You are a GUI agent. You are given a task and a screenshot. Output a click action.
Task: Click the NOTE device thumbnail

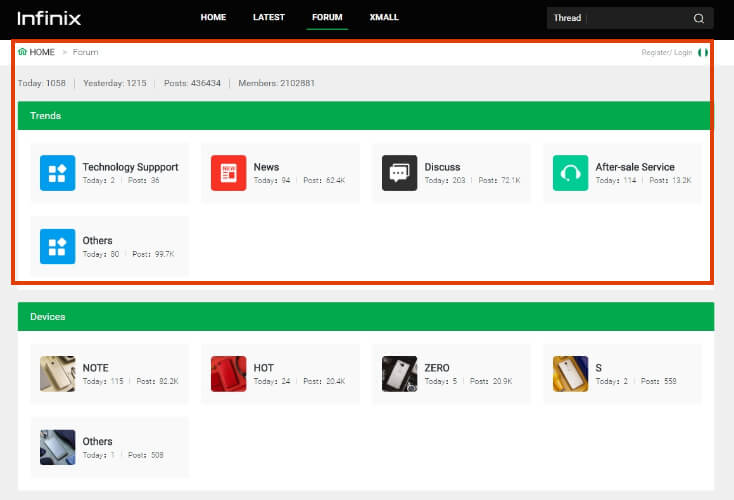pyautogui.click(x=58, y=374)
